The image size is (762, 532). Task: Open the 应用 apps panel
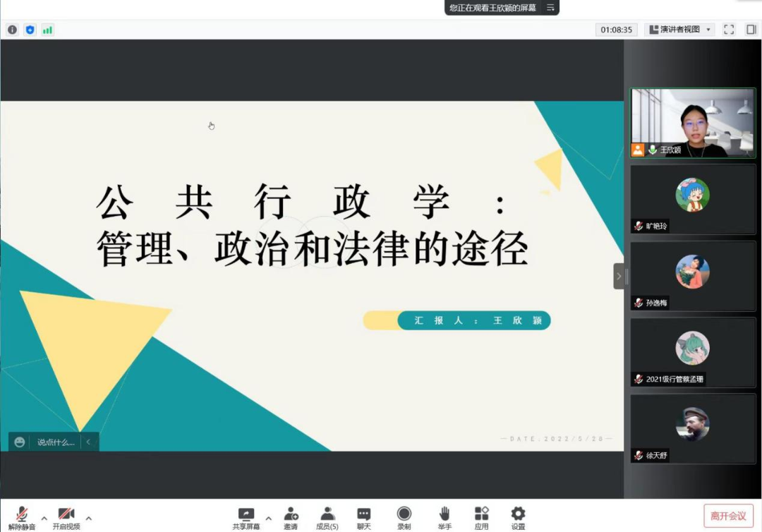482,516
